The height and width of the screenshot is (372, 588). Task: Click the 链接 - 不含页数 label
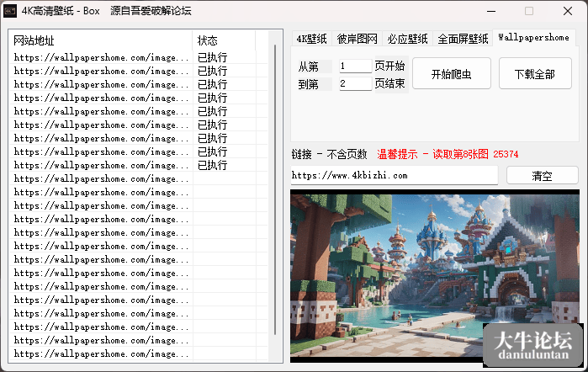click(x=329, y=154)
